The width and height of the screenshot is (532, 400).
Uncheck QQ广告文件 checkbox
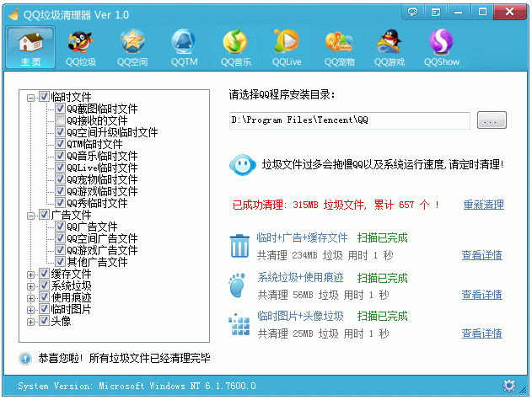click(60, 226)
